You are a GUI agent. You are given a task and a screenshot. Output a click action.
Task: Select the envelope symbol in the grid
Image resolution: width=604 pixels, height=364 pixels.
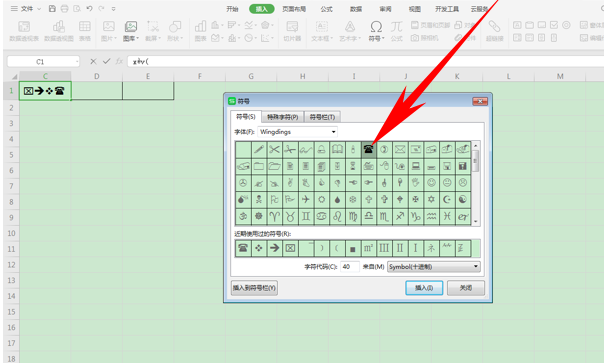click(x=400, y=149)
